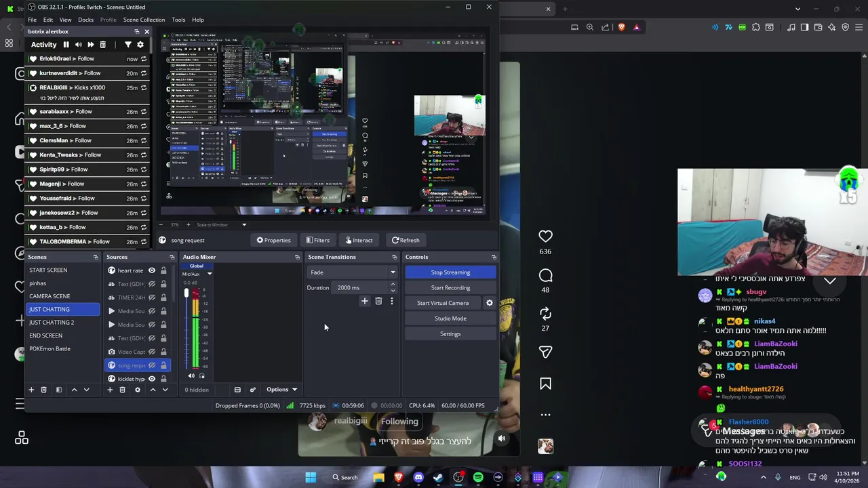Open the Tools menu
The width and height of the screenshot is (868, 488).
tap(178, 20)
